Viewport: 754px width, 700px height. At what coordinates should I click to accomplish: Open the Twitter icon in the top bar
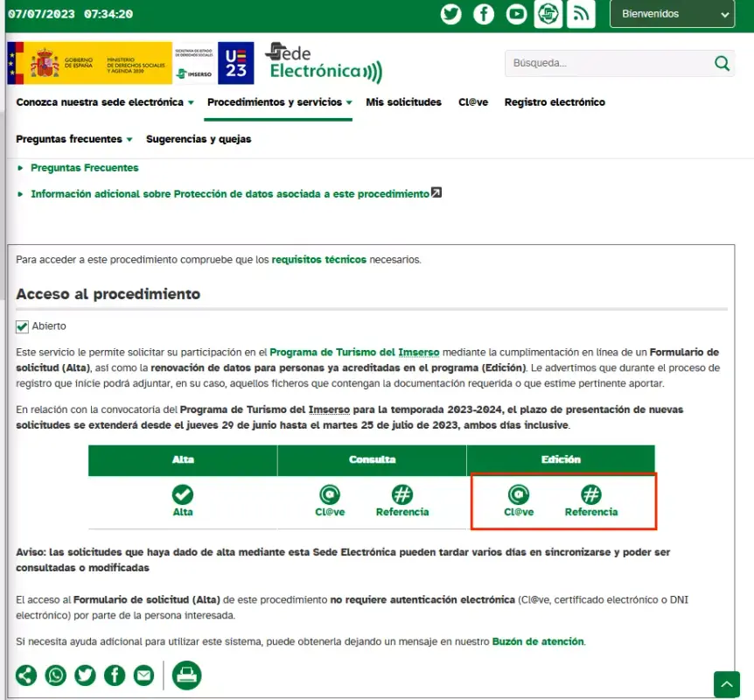pos(450,14)
